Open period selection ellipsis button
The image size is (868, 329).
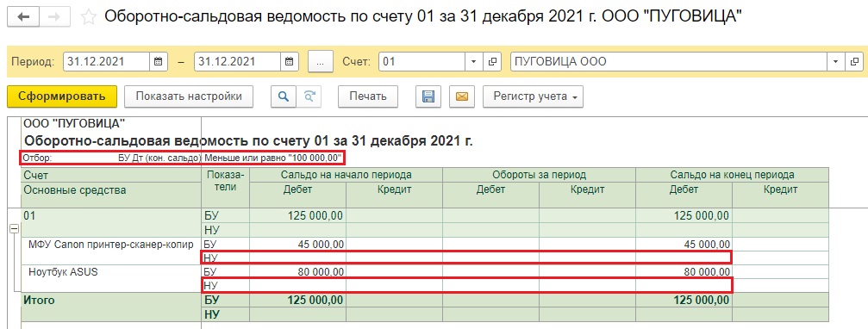click(320, 62)
